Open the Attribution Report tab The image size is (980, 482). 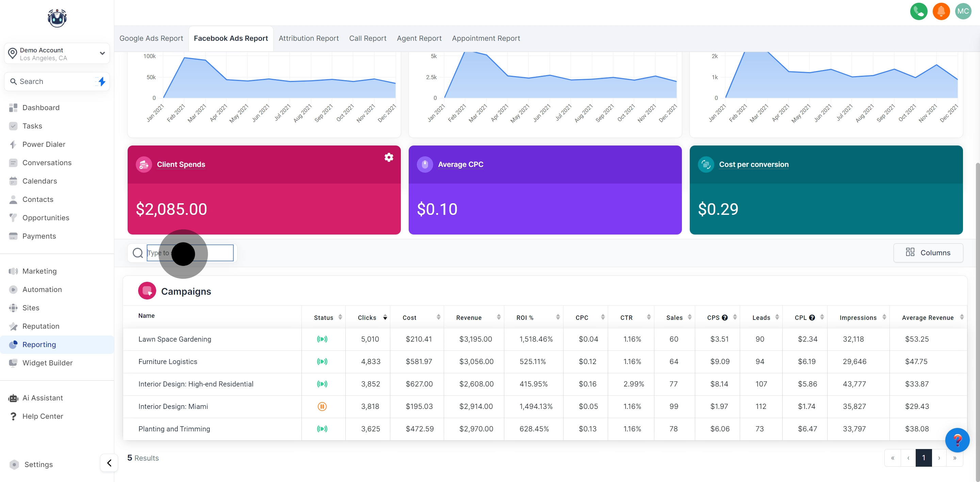click(x=308, y=38)
